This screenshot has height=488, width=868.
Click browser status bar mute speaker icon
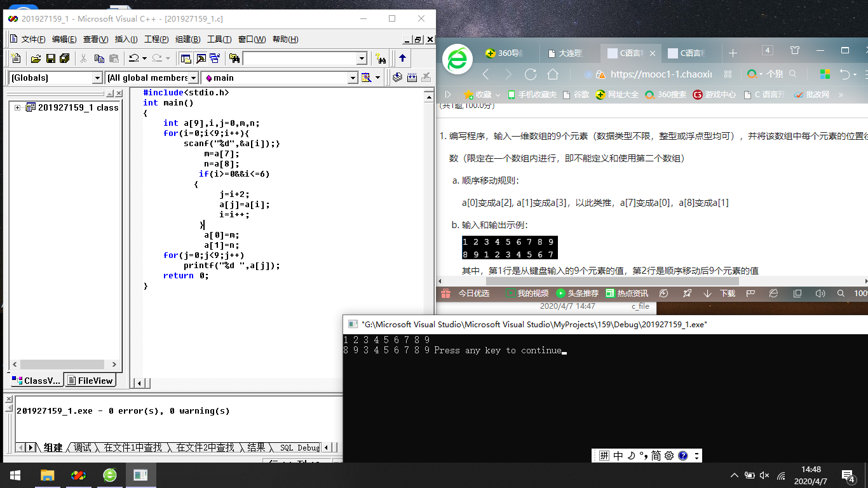tap(820, 294)
